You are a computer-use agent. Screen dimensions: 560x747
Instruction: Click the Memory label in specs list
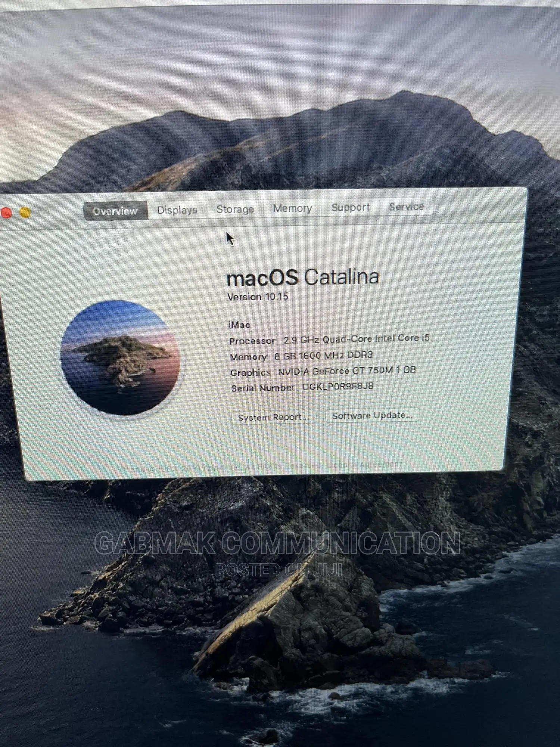[248, 357]
